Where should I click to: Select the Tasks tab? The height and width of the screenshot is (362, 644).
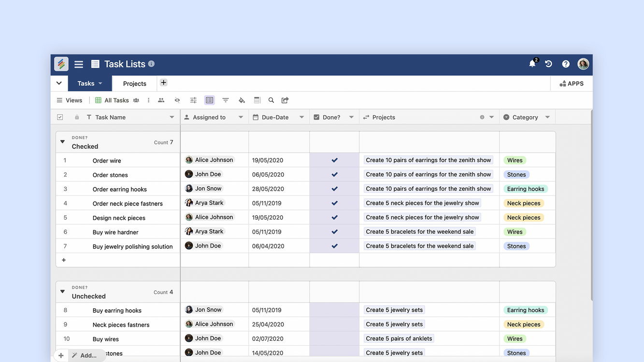tap(86, 84)
